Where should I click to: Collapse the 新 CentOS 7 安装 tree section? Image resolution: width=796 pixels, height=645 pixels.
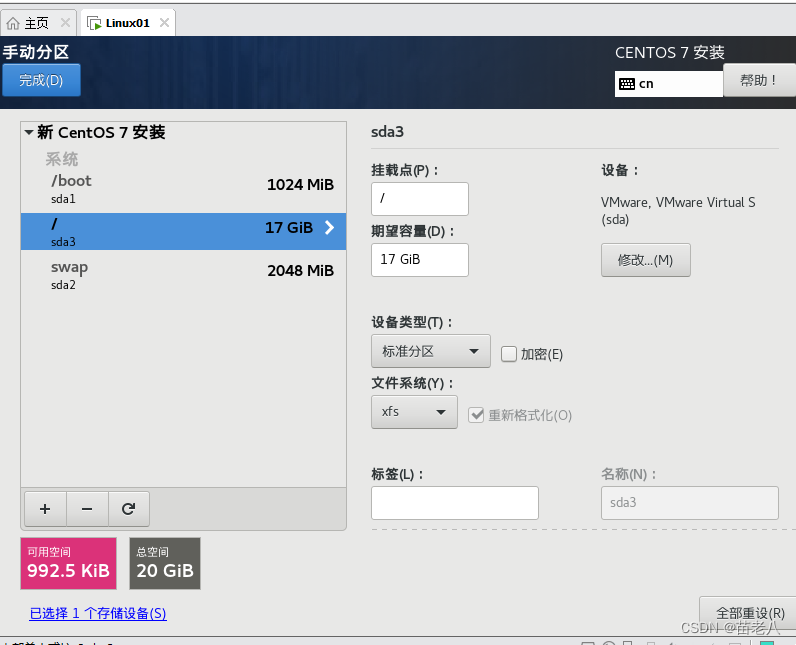tap(29, 133)
